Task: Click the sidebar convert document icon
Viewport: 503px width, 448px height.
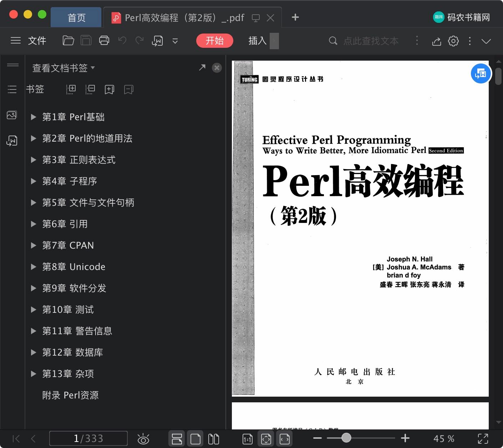Action: pyautogui.click(x=12, y=141)
